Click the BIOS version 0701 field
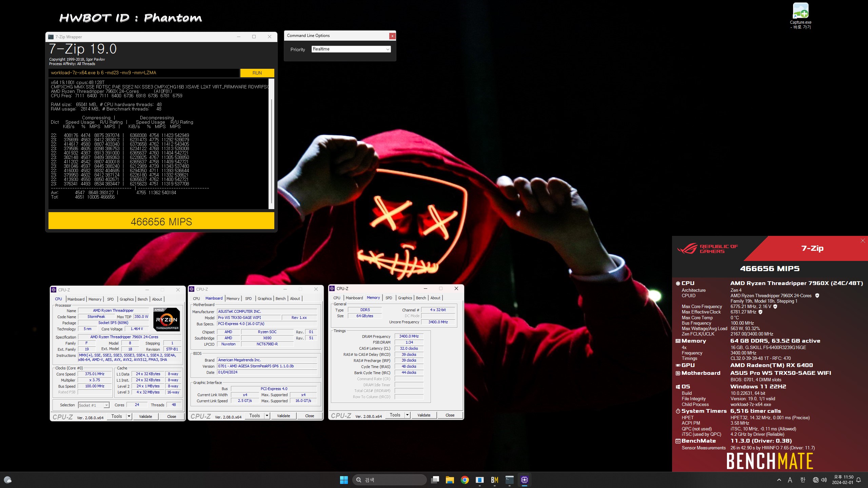This screenshot has width=868, height=488. click(267, 366)
